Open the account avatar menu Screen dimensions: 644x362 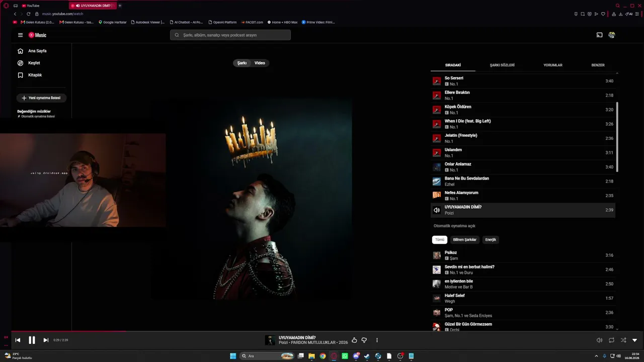point(612,35)
